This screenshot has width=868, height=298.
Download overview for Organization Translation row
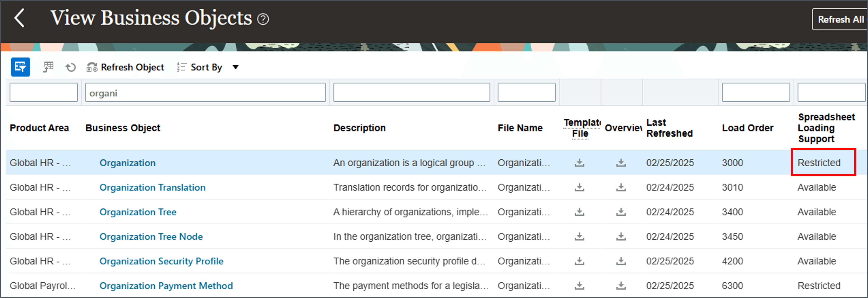click(x=621, y=187)
